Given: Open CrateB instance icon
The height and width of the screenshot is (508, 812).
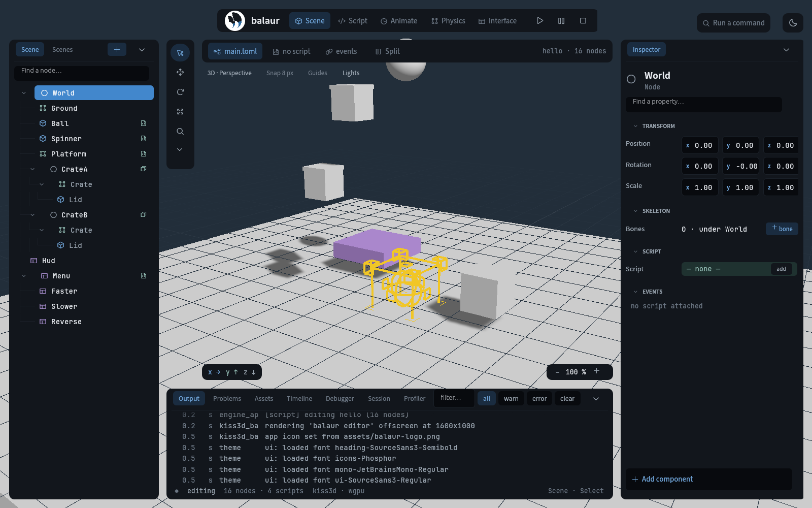Looking at the screenshot, I should point(144,215).
